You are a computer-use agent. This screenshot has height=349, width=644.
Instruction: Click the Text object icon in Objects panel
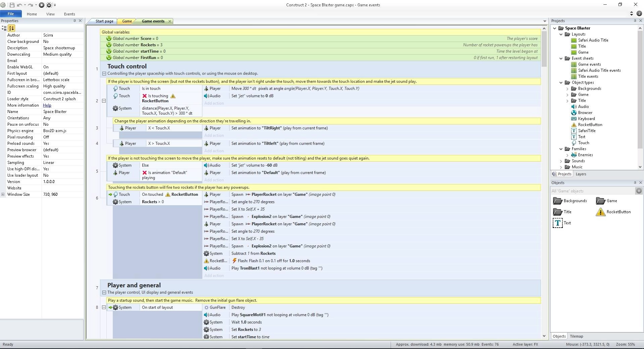click(557, 223)
